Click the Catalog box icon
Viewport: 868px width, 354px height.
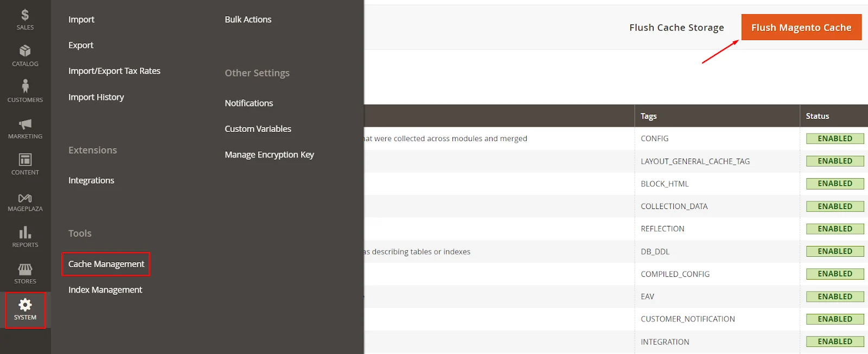click(25, 51)
